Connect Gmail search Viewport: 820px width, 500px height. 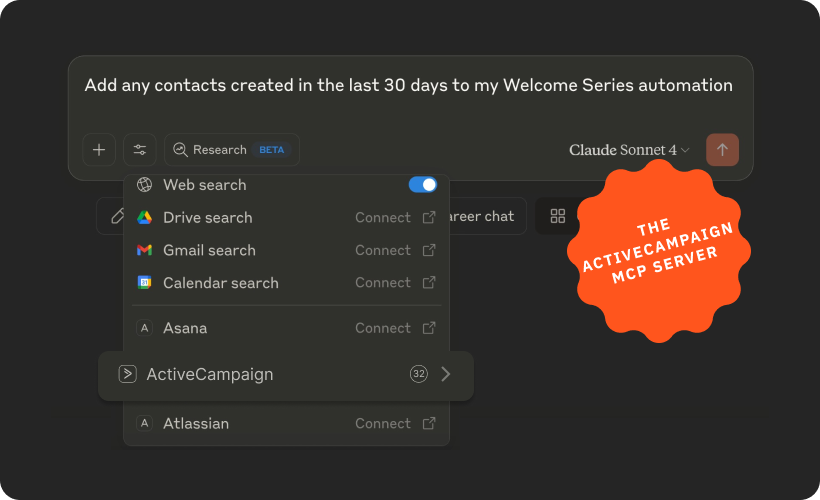[394, 250]
